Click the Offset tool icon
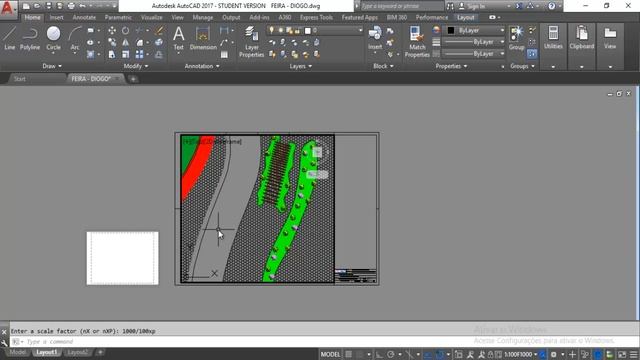Viewport: 640px width, 360px height. [159, 54]
